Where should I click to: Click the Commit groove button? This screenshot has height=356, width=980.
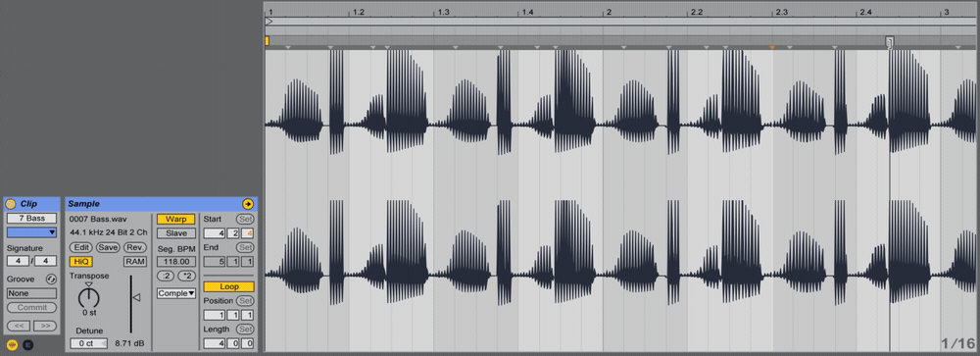(31, 308)
